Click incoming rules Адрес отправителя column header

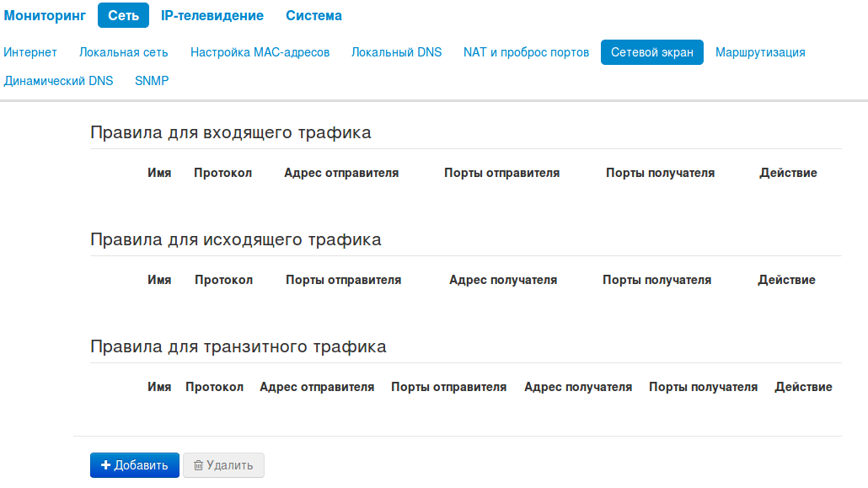[x=341, y=173]
